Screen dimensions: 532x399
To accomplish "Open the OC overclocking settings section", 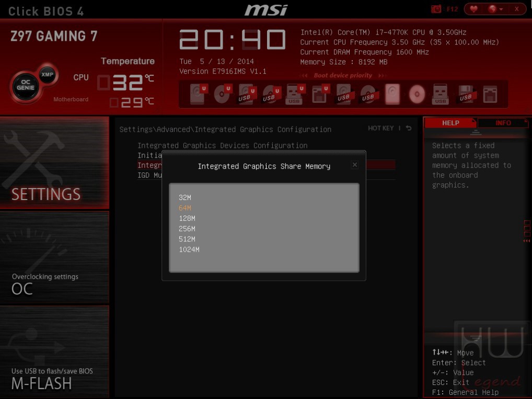I will [54, 257].
